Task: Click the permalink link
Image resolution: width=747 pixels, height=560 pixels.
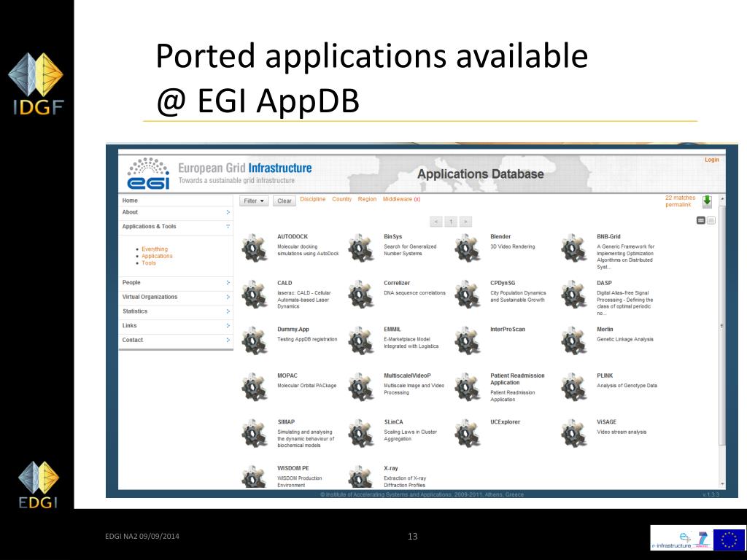Action: tap(678, 205)
